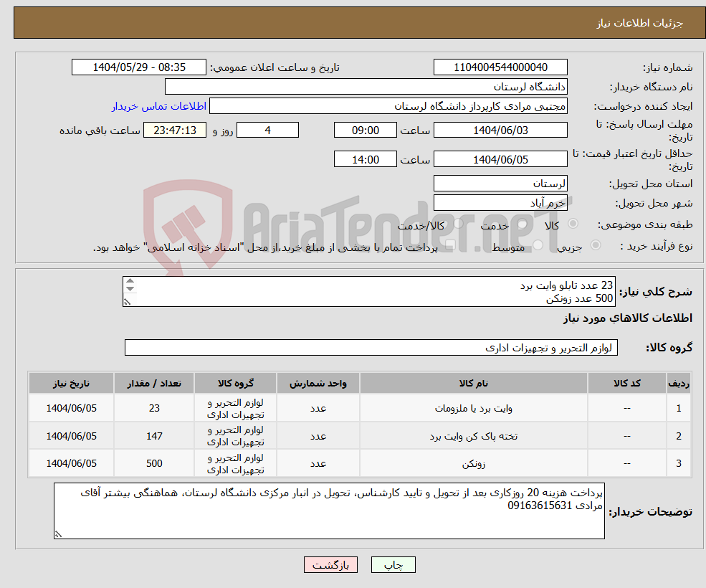Click the remaining days field 4
Viewport: 706px width, 588px height.
click(267, 131)
